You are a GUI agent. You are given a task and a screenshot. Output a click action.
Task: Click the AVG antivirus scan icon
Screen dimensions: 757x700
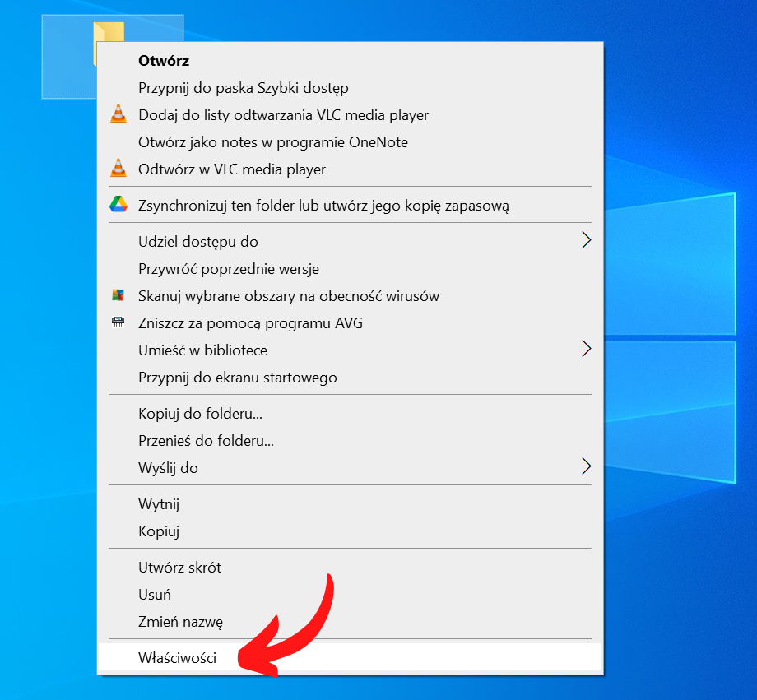118,295
